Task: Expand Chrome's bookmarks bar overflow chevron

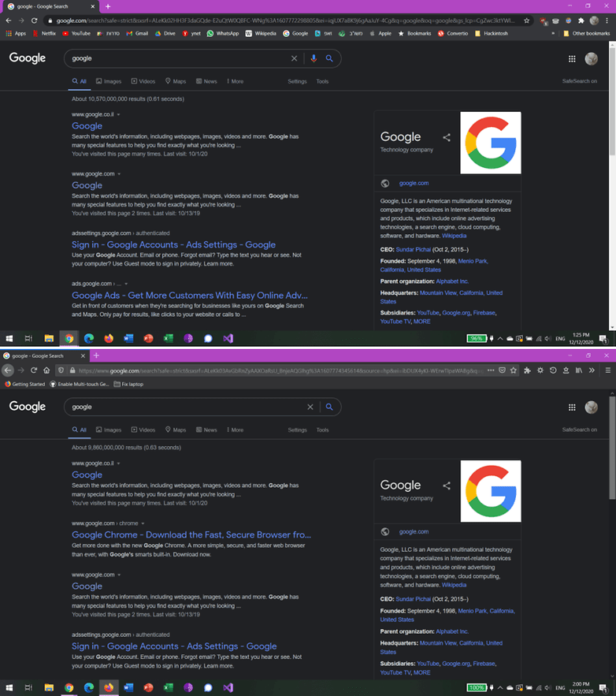Action: (553, 33)
